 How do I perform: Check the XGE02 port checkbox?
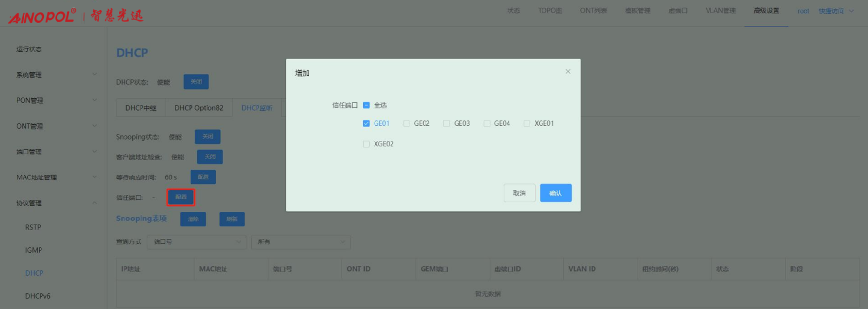coord(366,144)
